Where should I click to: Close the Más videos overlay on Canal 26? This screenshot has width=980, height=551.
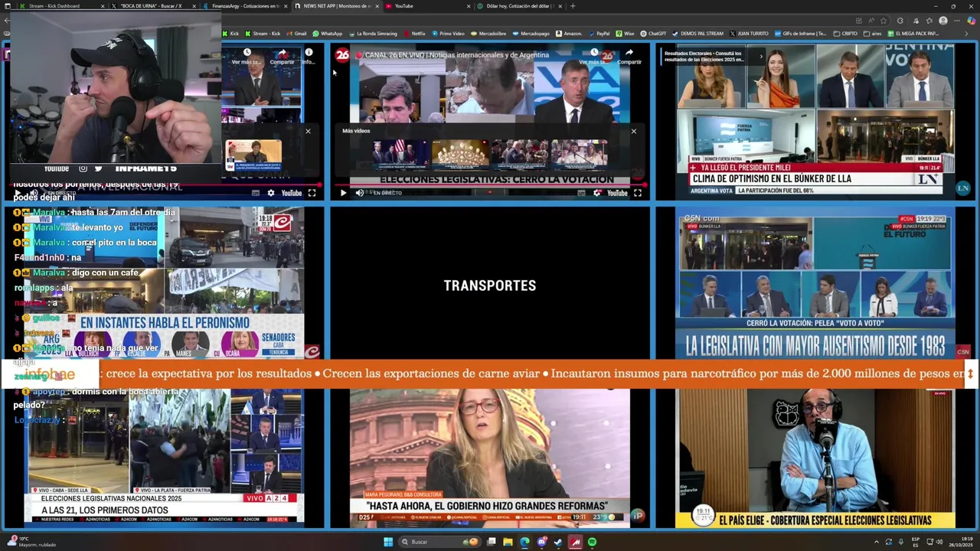pyautogui.click(x=633, y=131)
